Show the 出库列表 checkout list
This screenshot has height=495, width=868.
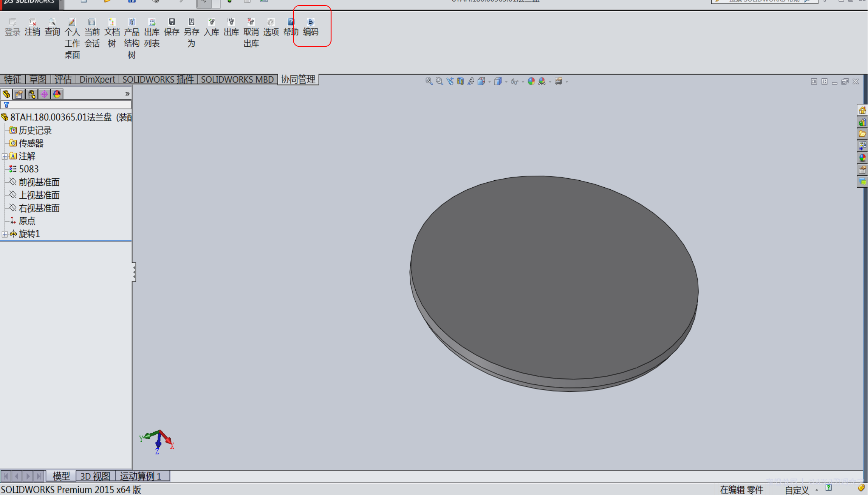[x=152, y=33]
